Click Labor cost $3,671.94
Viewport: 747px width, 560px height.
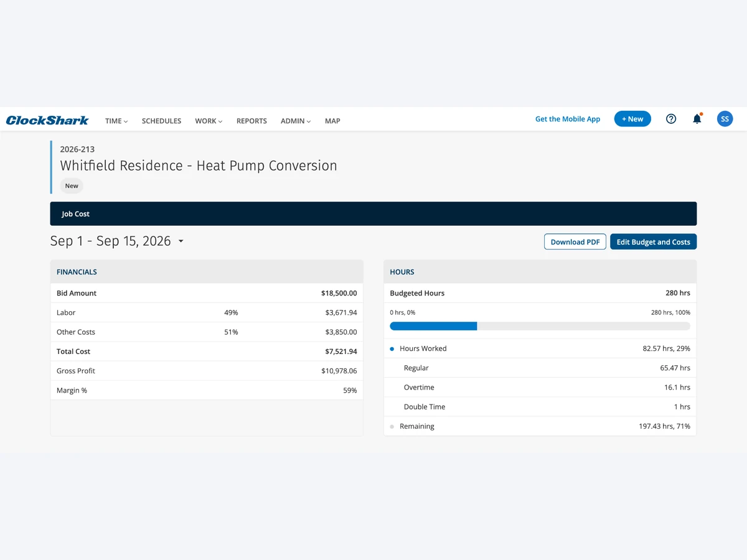pyautogui.click(x=341, y=312)
